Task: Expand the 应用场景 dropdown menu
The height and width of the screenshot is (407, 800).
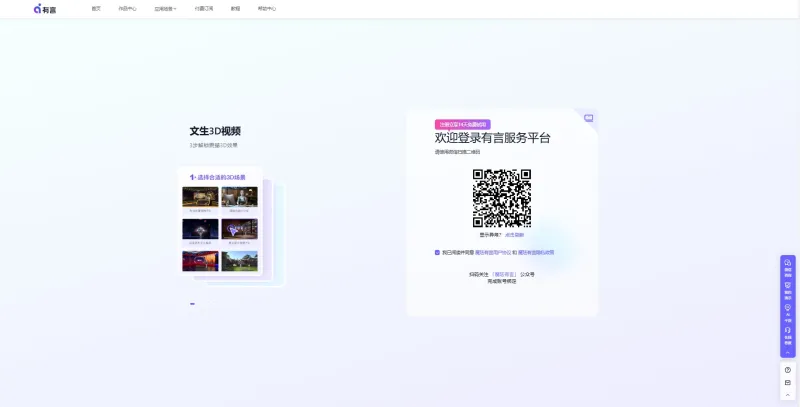Action: click(165, 9)
